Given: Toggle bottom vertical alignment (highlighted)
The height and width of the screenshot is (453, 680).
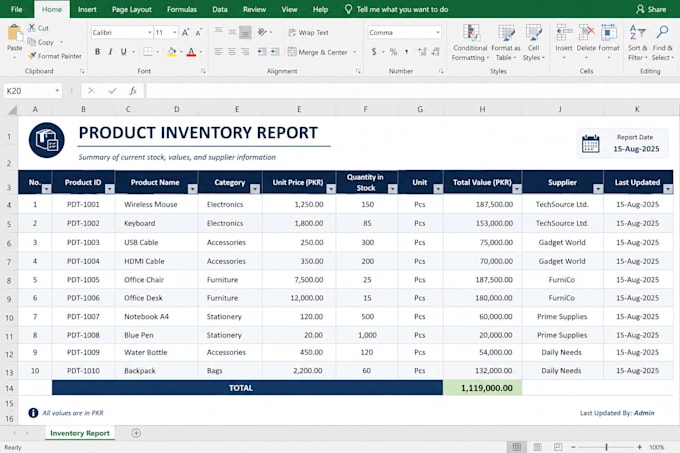Looking at the screenshot, I should tap(245, 32).
